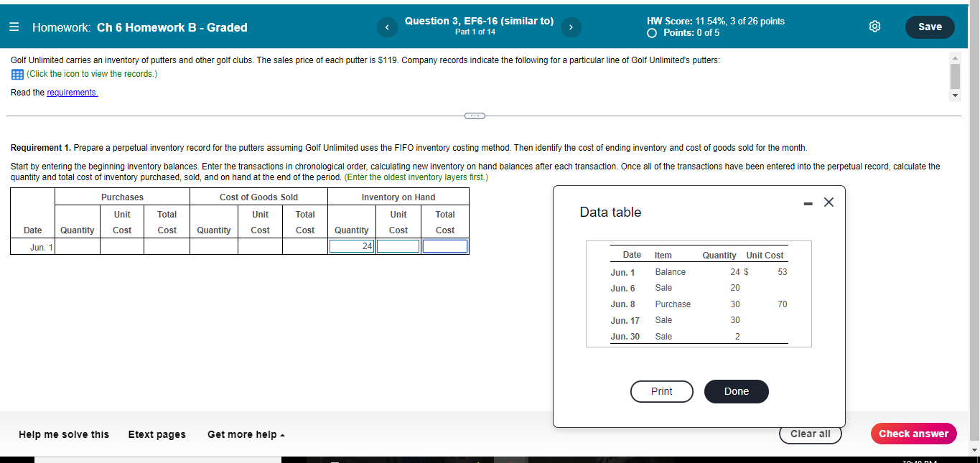980x463 pixels.
Task: Advance to the next part with right chevron
Action: (x=570, y=27)
